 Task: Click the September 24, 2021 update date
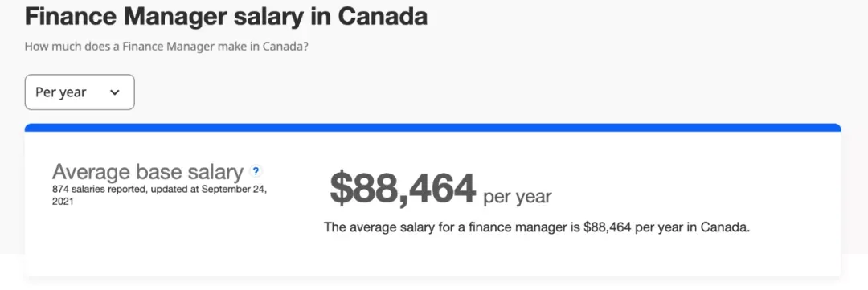(159, 195)
